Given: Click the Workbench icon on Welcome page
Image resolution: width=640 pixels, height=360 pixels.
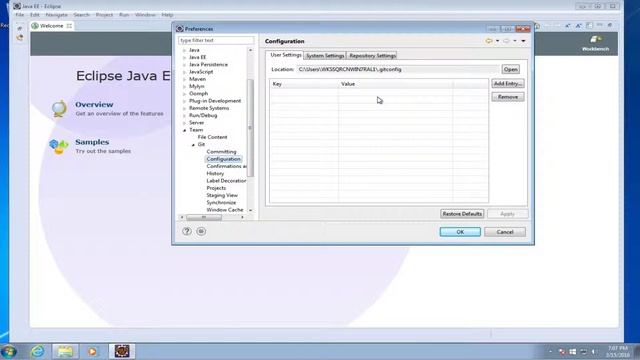Looking at the screenshot, I should [x=595, y=40].
